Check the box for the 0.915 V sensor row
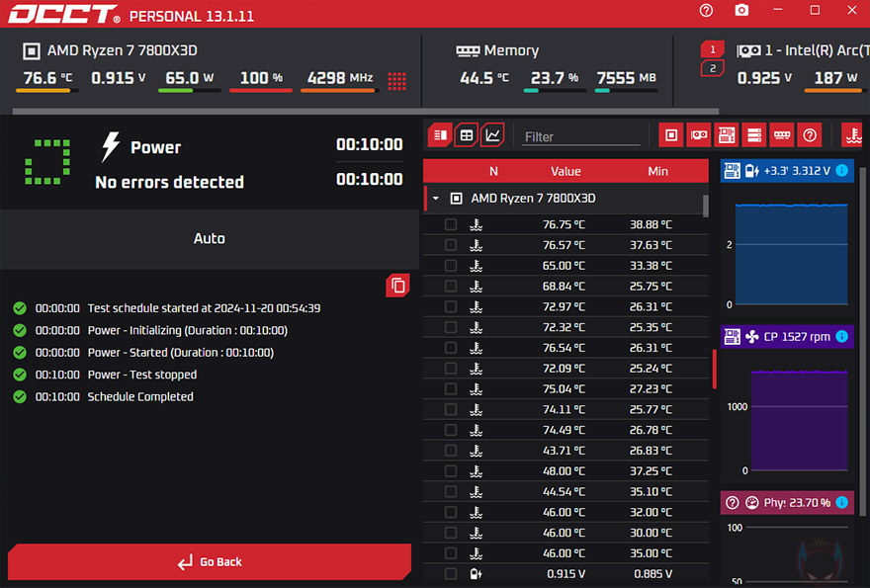Viewport: 870px width, 588px height. click(451, 573)
